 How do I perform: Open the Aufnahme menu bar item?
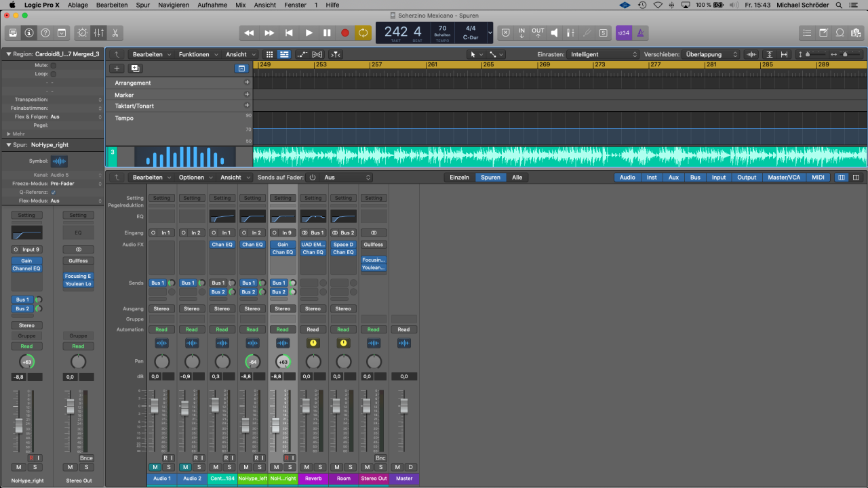pyautogui.click(x=212, y=5)
